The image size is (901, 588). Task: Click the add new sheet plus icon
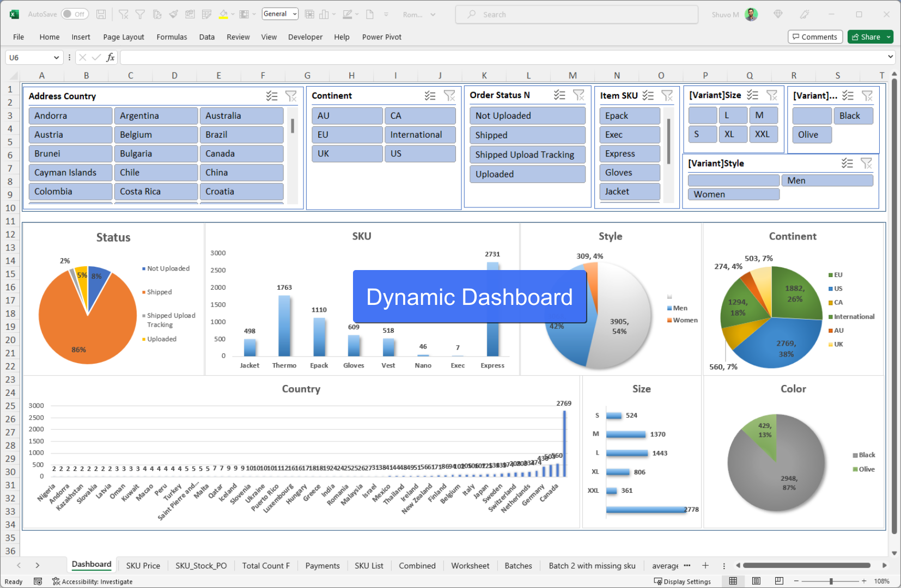tap(705, 566)
